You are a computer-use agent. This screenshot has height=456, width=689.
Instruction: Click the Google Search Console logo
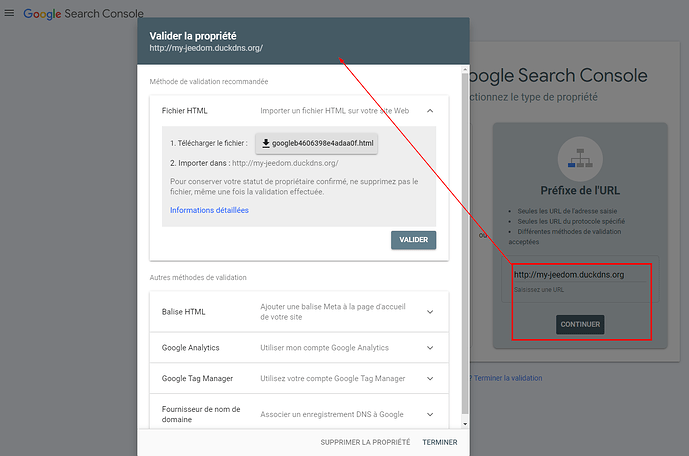click(83, 14)
